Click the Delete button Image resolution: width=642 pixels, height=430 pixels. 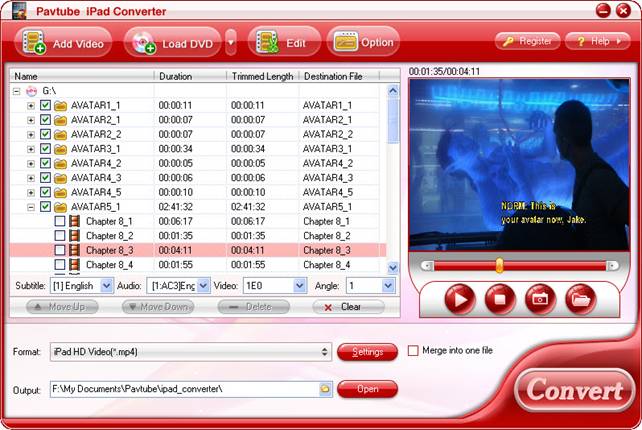254,307
